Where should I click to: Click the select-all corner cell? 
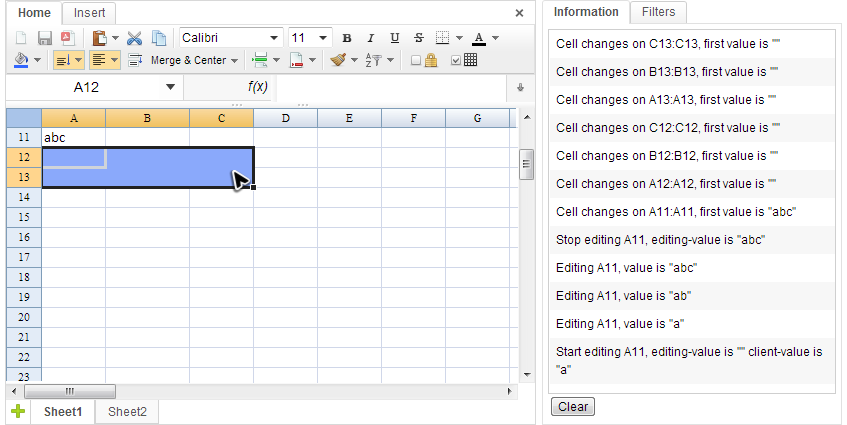[x=24, y=118]
